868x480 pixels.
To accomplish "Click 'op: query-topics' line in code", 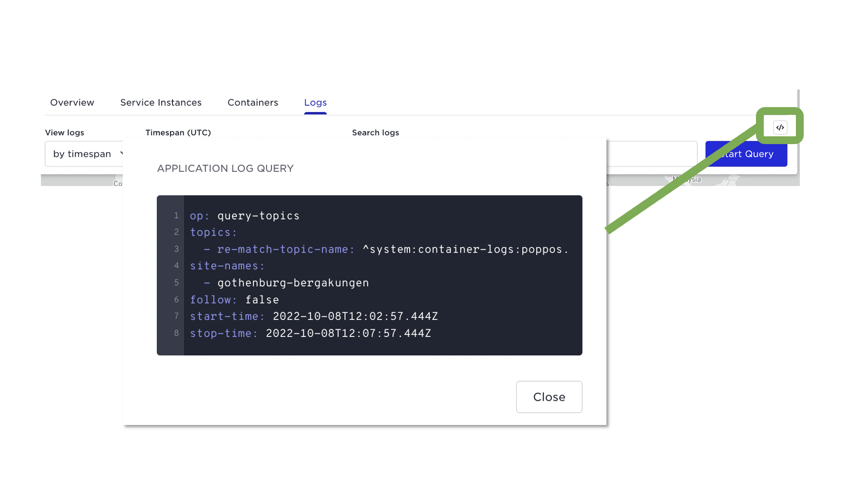I will tap(245, 216).
